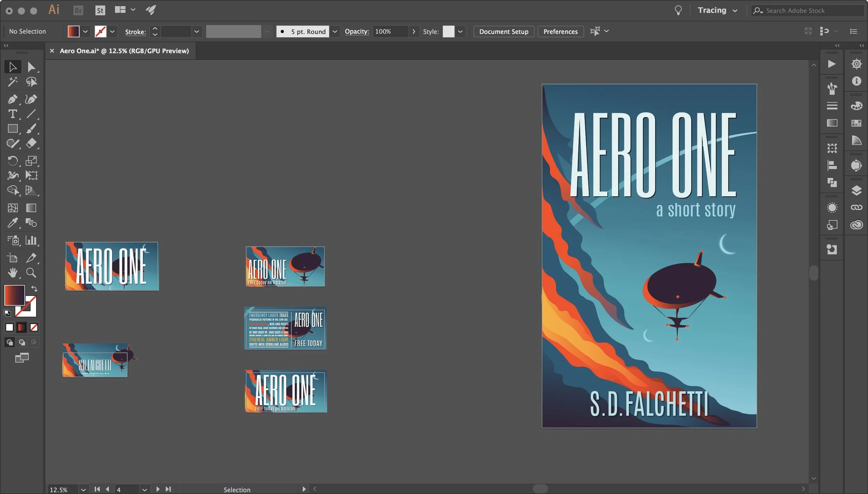Click the Opacity value field

(x=391, y=32)
